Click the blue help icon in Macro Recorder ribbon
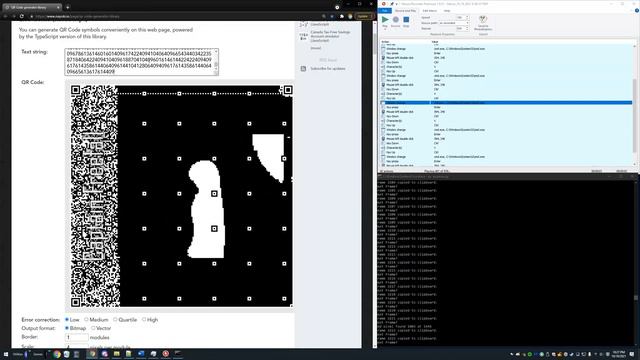The width and height of the screenshot is (640, 360). pyautogui.click(x=636, y=11)
